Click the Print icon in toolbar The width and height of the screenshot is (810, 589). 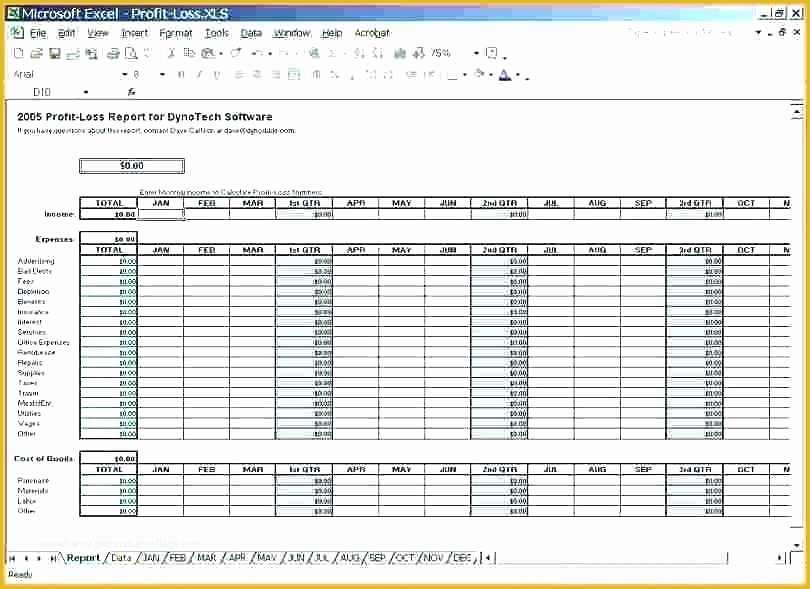[113, 53]
